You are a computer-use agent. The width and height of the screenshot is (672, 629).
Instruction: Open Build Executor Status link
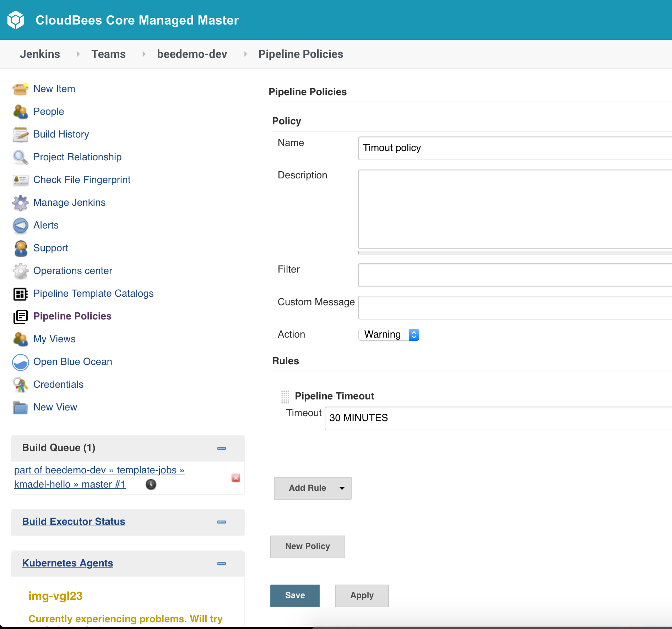pyautogui.click(x=74, y=521)
